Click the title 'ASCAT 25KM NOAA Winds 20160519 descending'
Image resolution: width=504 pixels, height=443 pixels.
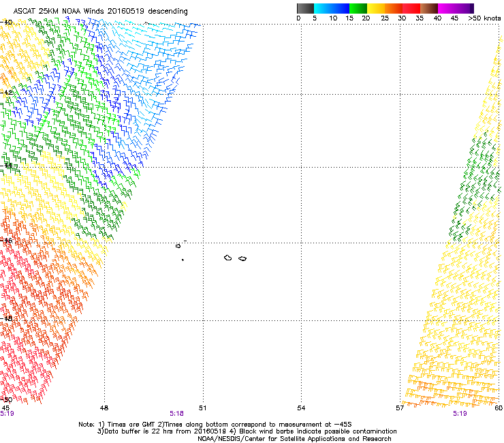(100, 12)
